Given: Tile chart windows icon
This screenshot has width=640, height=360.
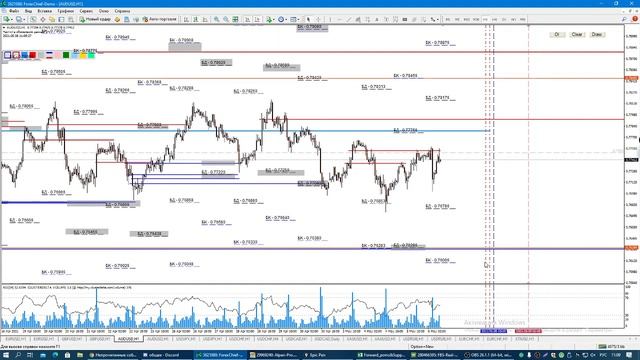Looking at the screenshot, I should point(236,19).
